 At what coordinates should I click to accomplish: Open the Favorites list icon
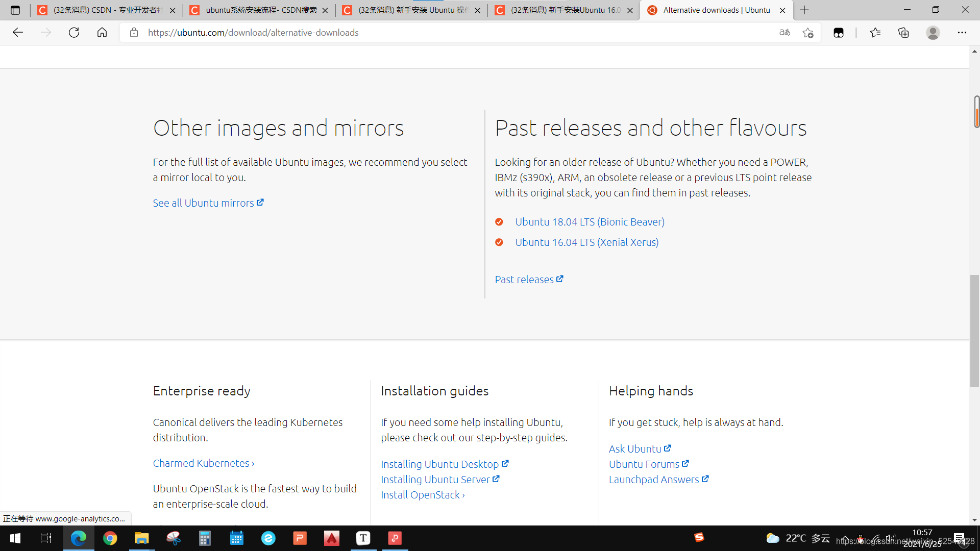tap(875, 33)
